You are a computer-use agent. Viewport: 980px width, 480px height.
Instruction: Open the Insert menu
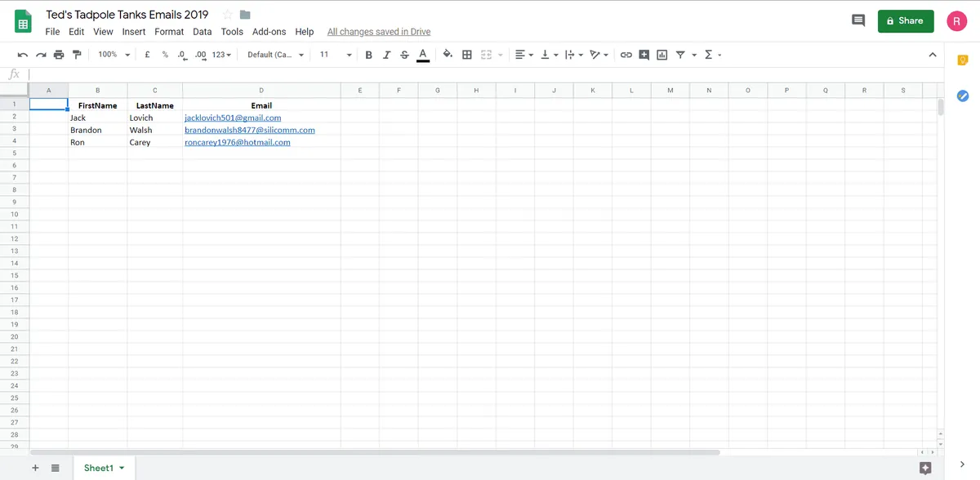134,32
